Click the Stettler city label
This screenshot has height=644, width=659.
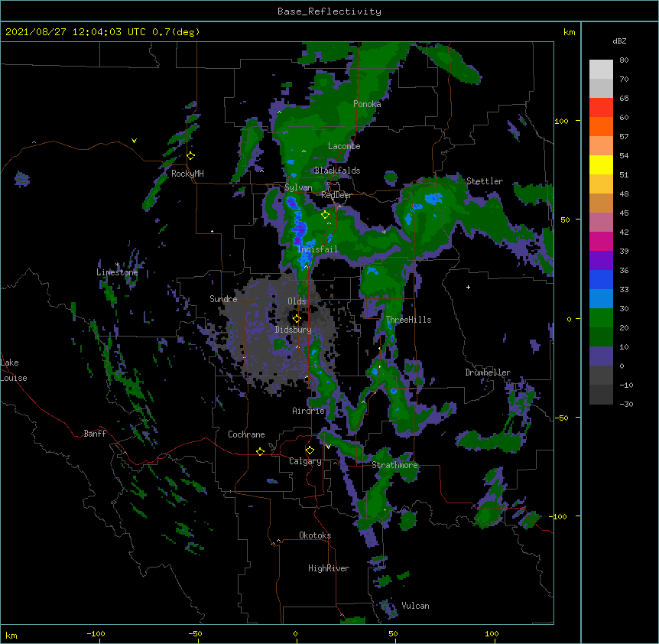pos(485,181)
